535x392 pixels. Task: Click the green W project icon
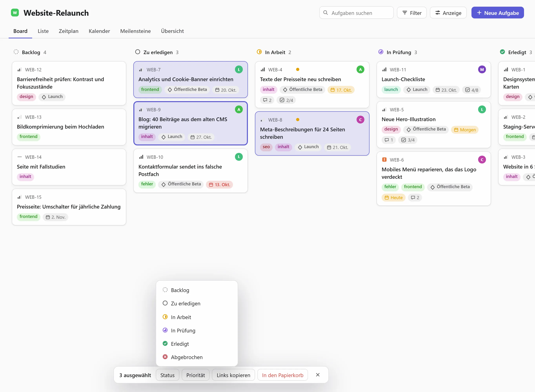point(15,13)
